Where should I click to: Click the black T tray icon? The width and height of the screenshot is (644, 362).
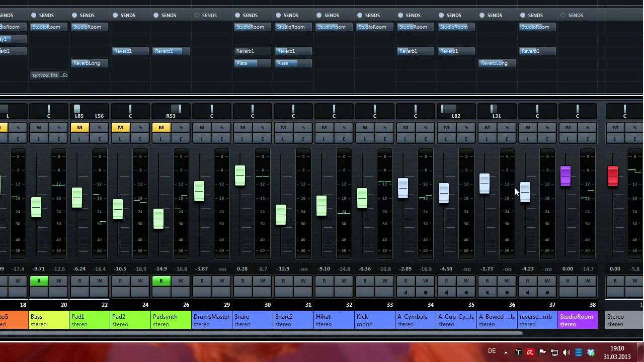click(x=518, y=352)
